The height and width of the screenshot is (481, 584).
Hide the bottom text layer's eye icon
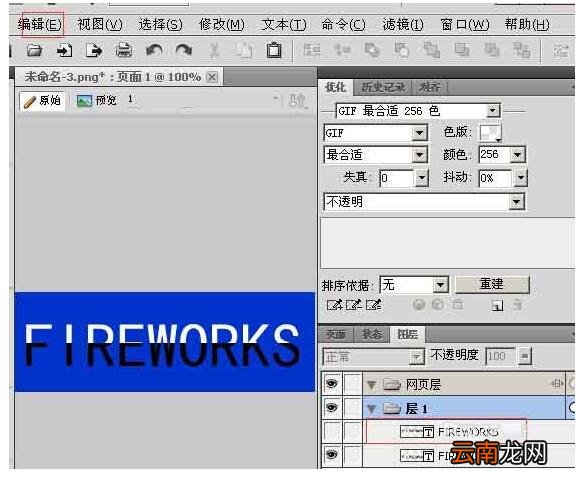click(331, 455)
